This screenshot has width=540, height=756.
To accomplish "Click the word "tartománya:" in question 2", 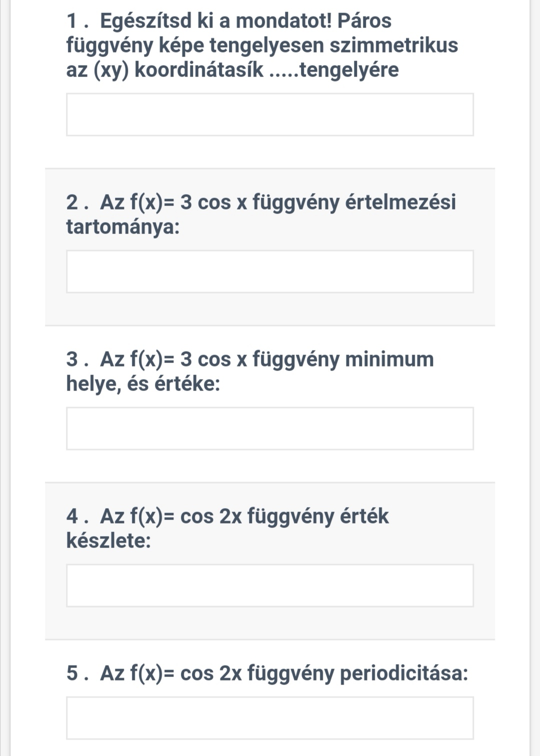I will tap(123, 227).
